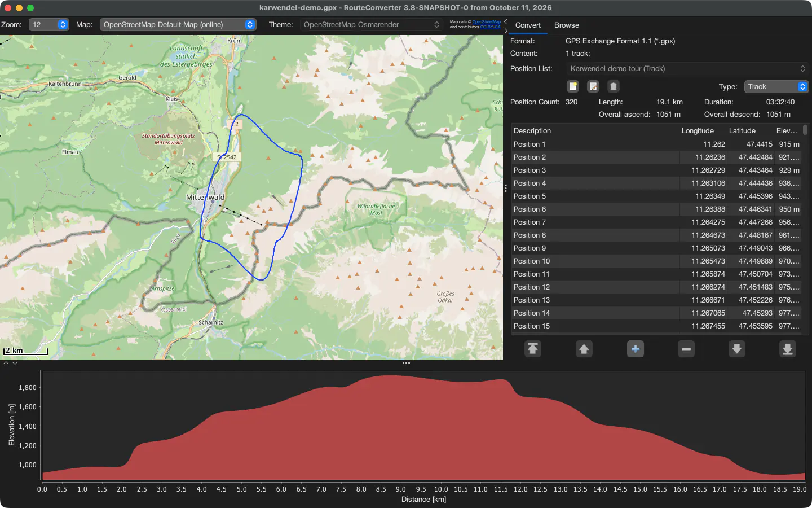Click the Scharnitz label on the map
This screenshot has height=508, width=812.
(x=211, y=322)
